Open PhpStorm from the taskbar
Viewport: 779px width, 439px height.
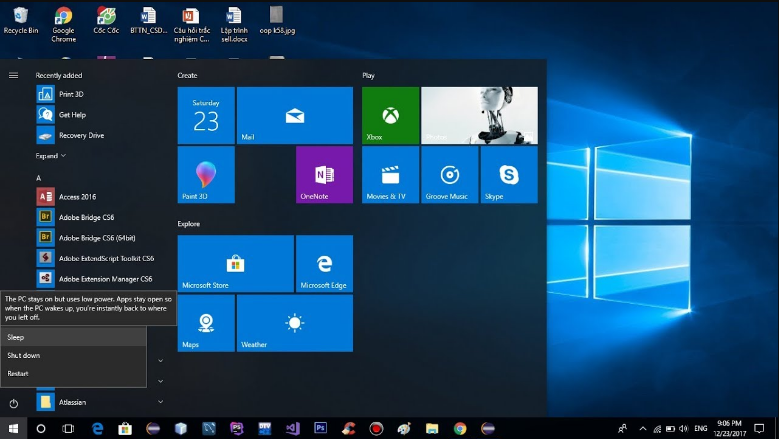236,429
